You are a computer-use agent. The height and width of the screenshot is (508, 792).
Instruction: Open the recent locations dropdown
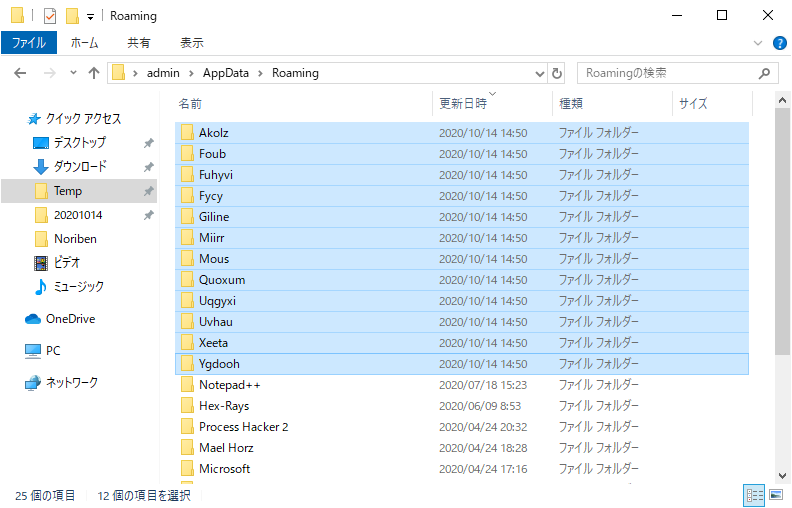coord(73,73)
